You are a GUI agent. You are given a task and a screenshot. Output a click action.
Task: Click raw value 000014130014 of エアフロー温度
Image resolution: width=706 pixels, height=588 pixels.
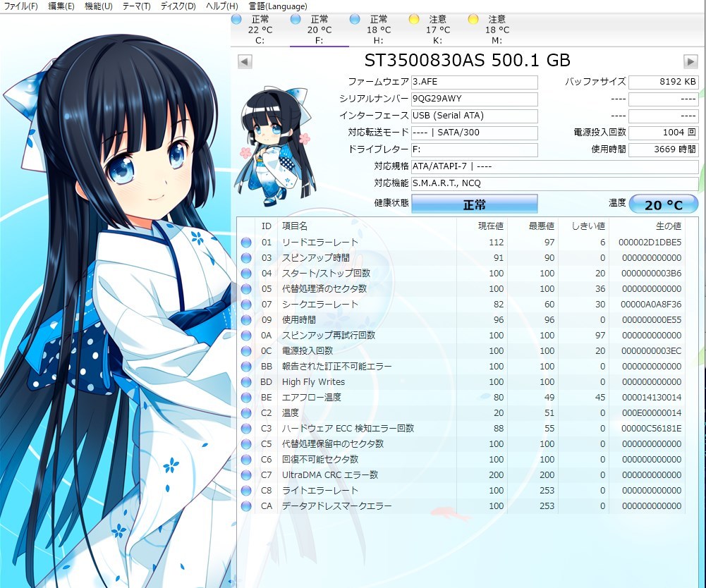click(x=652, y=398)
